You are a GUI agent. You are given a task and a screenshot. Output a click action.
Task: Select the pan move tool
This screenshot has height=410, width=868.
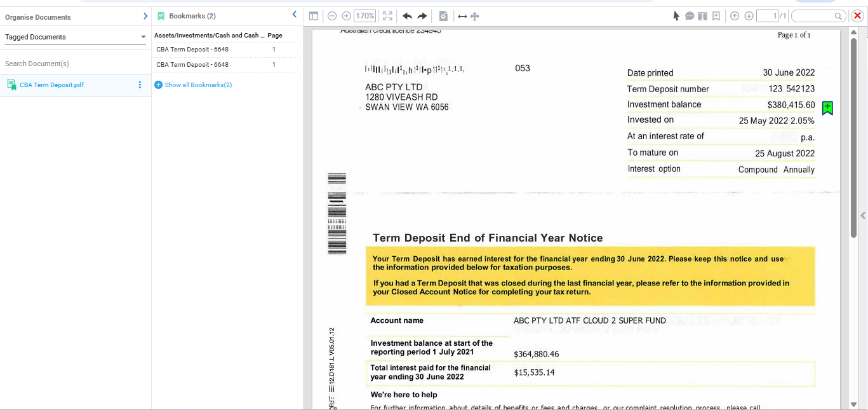[474, 16]
